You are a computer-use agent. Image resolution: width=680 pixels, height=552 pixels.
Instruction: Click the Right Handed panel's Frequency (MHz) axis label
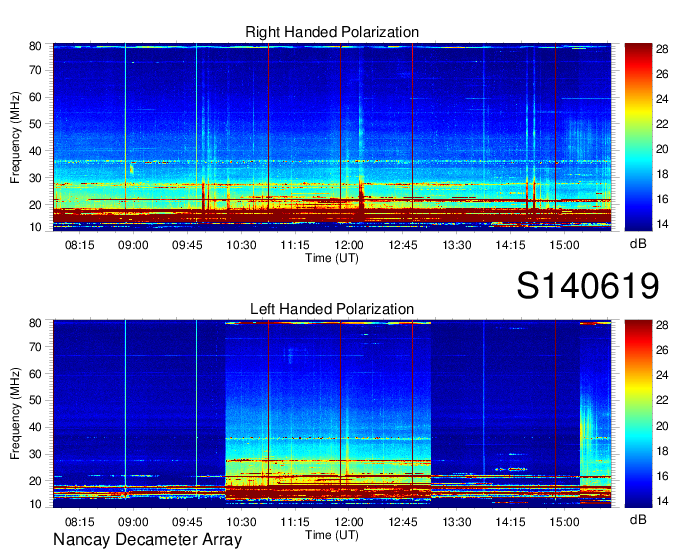tap(15, 137)
